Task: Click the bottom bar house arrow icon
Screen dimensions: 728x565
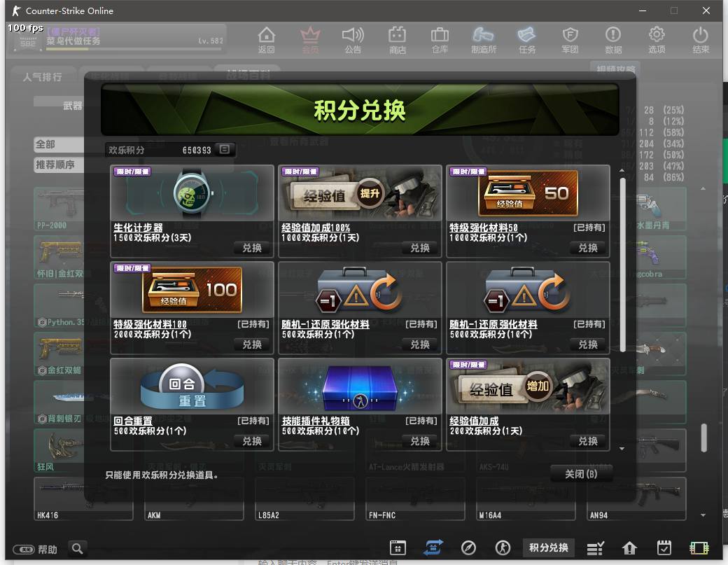Action: 629,548
